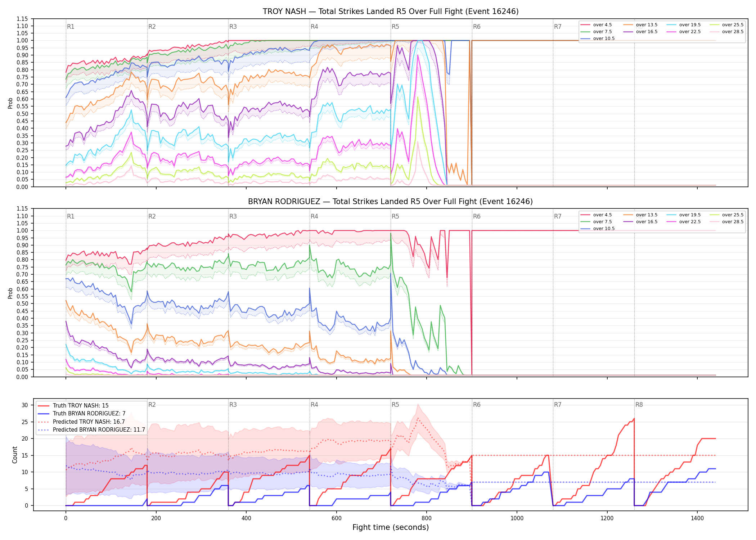Click the 'Prob' label of Bryan Rodriguez chart
This screenshot has width=756, height=540.
10,293
